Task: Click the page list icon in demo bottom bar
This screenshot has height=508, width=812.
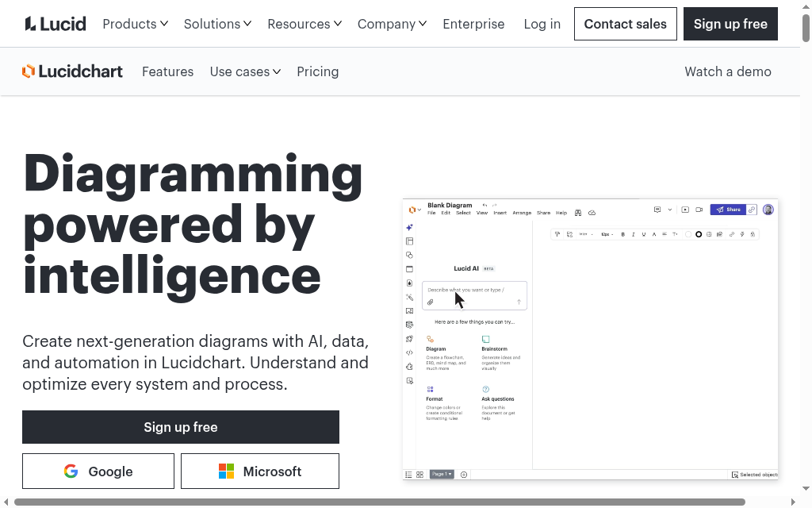Action: (x=408, y=475)
